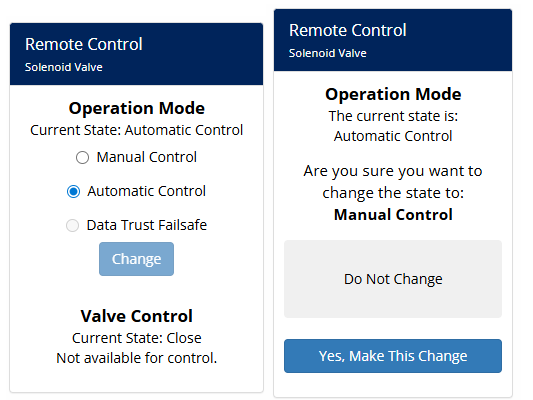Click the bold Manual Control confirmation text

point(393,215)
